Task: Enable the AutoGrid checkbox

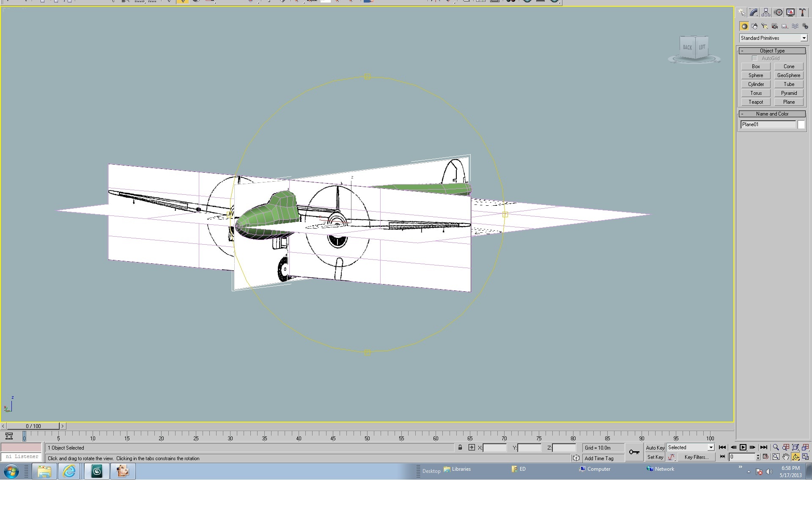Action: coord(754,58)
